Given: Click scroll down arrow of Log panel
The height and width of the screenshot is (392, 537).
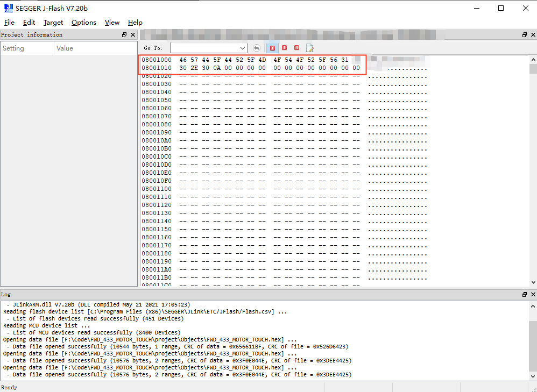Looking at the screenshot, I should 533,376.
